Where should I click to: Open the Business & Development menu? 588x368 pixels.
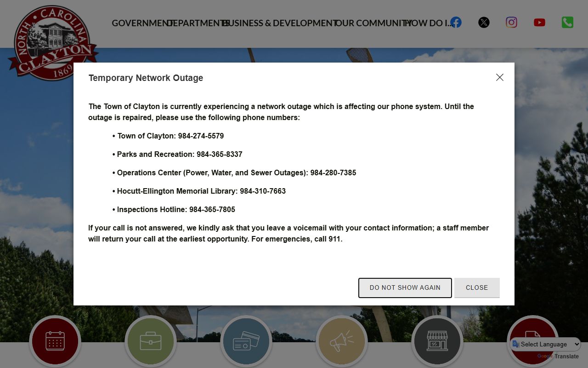click(x=280, y=23)
